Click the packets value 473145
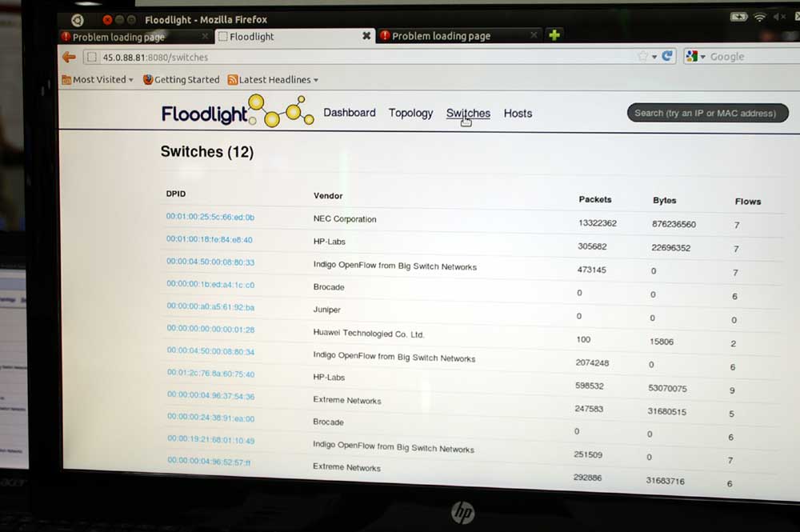The height and width of the screenshot is (532, 800). [591, 270]
